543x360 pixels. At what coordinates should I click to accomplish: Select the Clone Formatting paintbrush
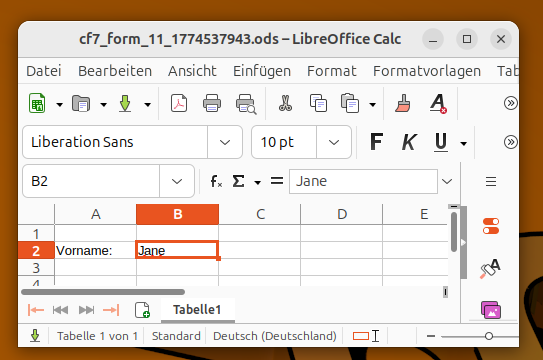[x=403, y=103]
